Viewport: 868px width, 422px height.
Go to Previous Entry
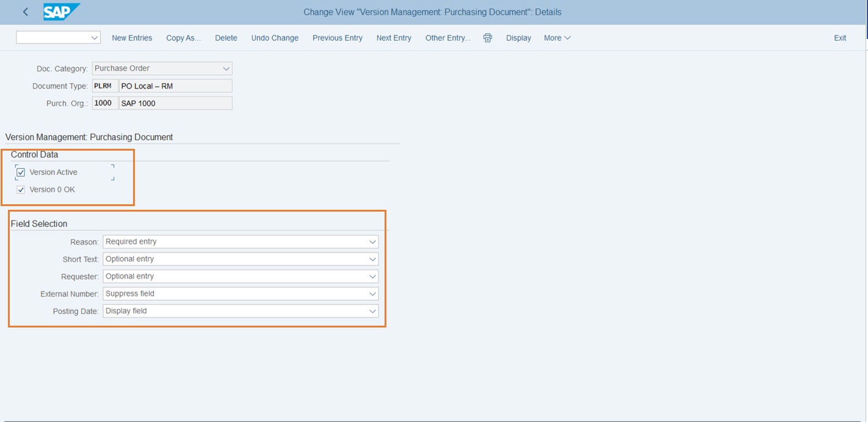(337, 38)
